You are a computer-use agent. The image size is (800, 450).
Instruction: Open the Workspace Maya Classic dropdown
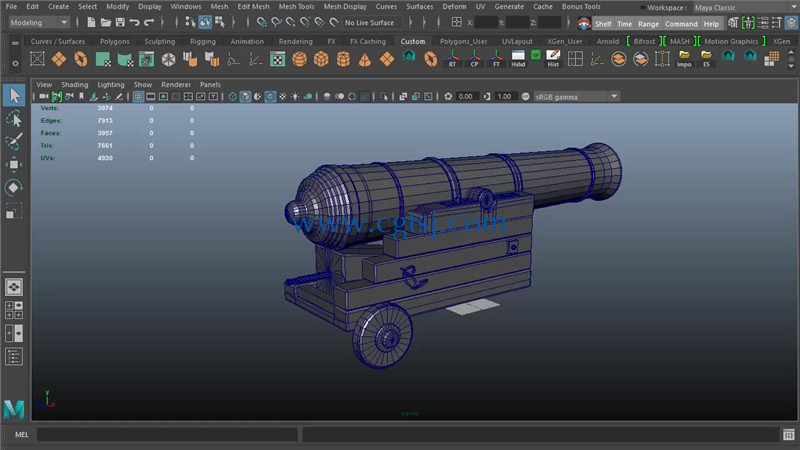(x=743, y=8)
